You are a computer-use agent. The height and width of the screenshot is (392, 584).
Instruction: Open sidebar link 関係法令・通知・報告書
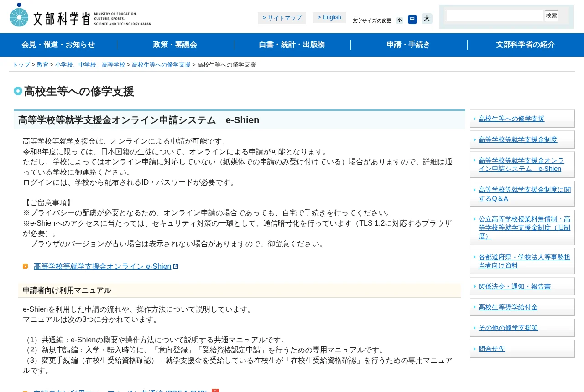click(x=515, y=286)
